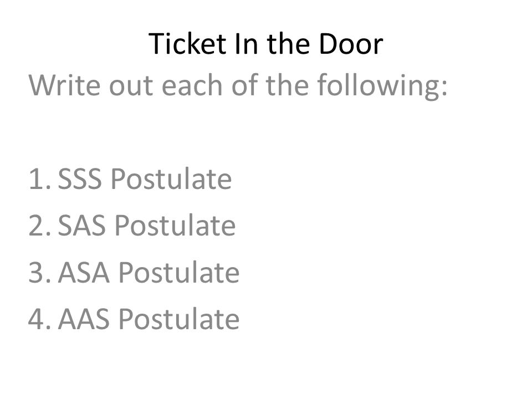Click 'Postulate' in the ASA line
Image resolution: width=532 pixels, height=399 pixels.
179,272
